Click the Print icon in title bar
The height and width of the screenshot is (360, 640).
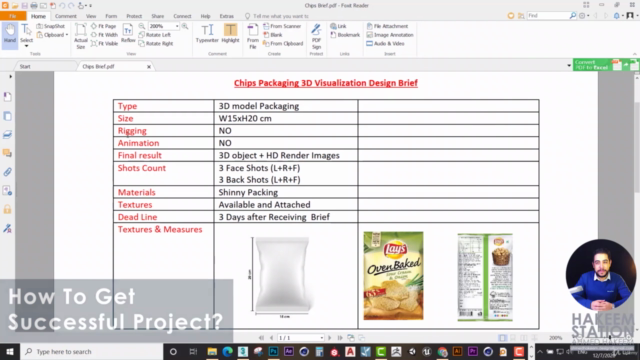[x=34, y=5]
